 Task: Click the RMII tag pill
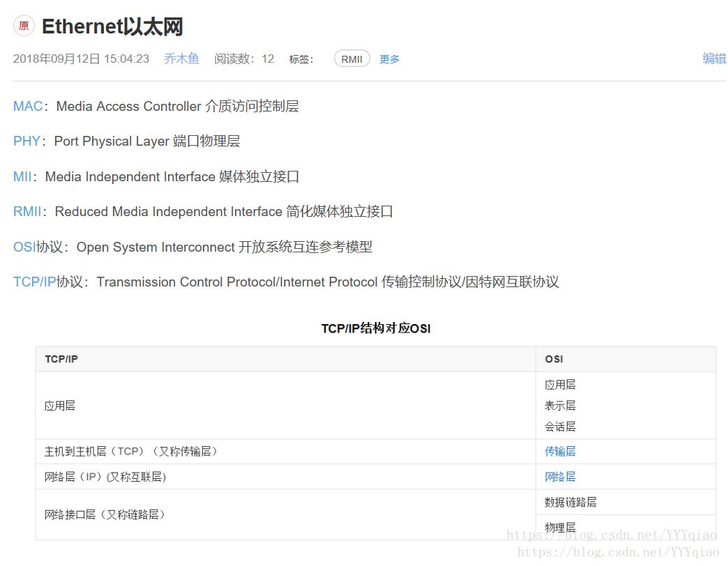351,59
